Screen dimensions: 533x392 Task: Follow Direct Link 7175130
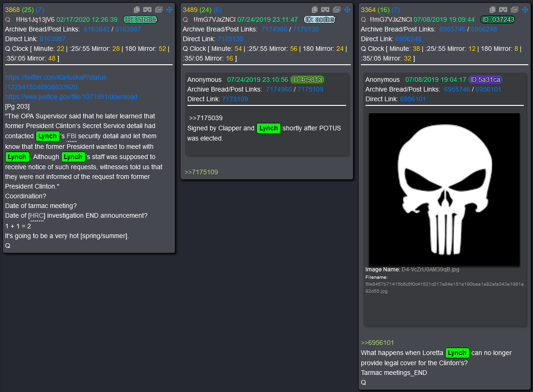pos(230,39)
